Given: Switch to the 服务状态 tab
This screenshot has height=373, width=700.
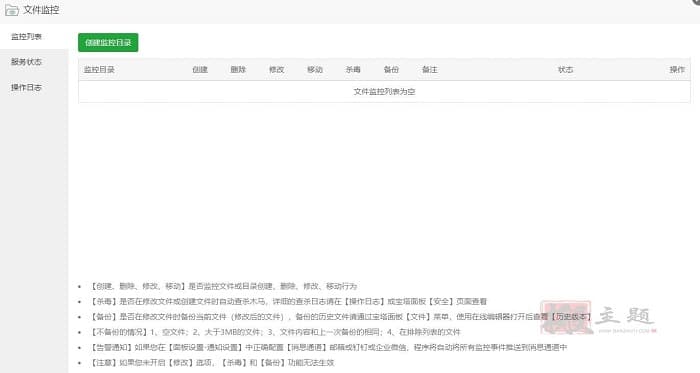Looking at the screenshot, I should coord(26,62).
